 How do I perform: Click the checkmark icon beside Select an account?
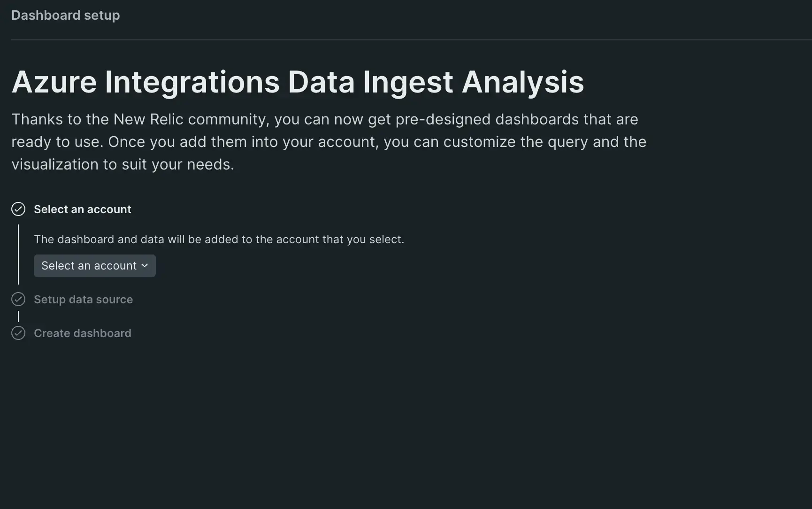coord(18,209)
